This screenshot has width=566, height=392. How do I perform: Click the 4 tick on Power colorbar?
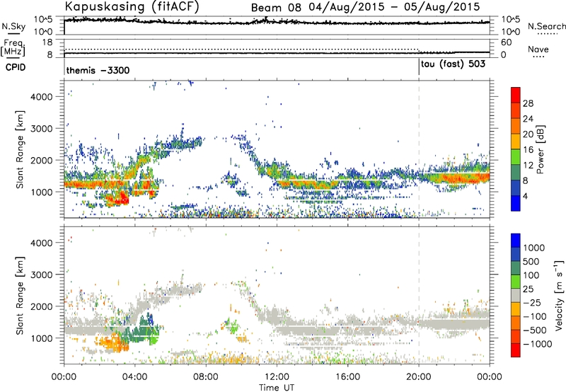[526, 196]
